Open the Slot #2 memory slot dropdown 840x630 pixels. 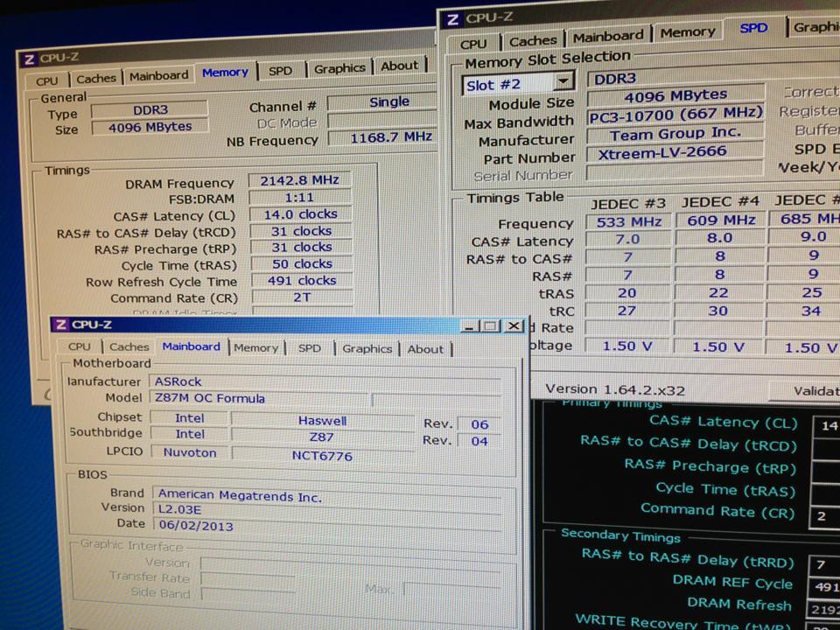coord(564,83)
